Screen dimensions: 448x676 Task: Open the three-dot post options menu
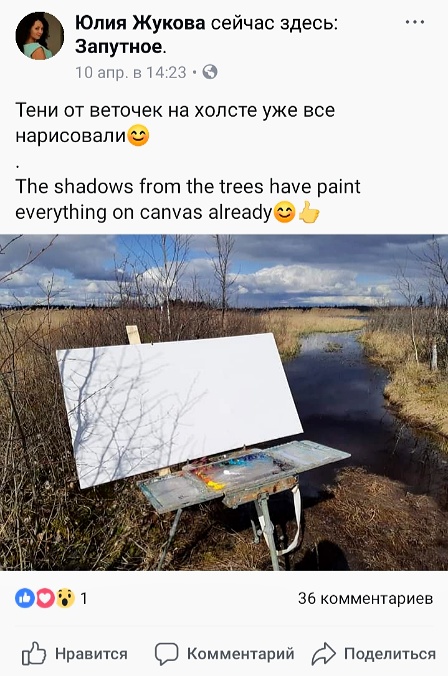point(415,22)
